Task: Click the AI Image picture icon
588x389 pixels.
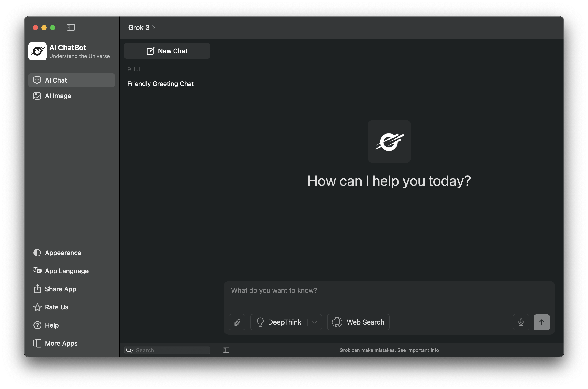Action: [37, 96]
